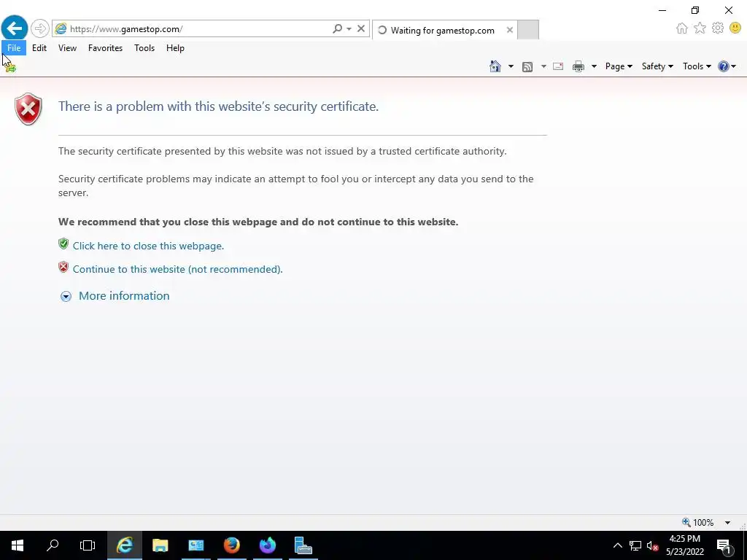
Task: Open zoom level dropdown arrow
Action: pos(727,522)
